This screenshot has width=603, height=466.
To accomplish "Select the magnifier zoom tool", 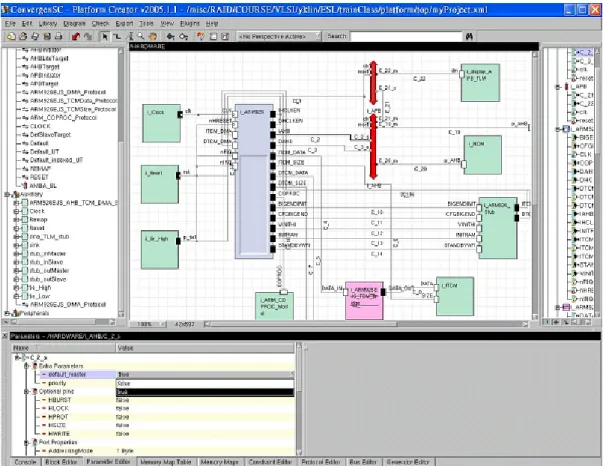I will point(141,37).
